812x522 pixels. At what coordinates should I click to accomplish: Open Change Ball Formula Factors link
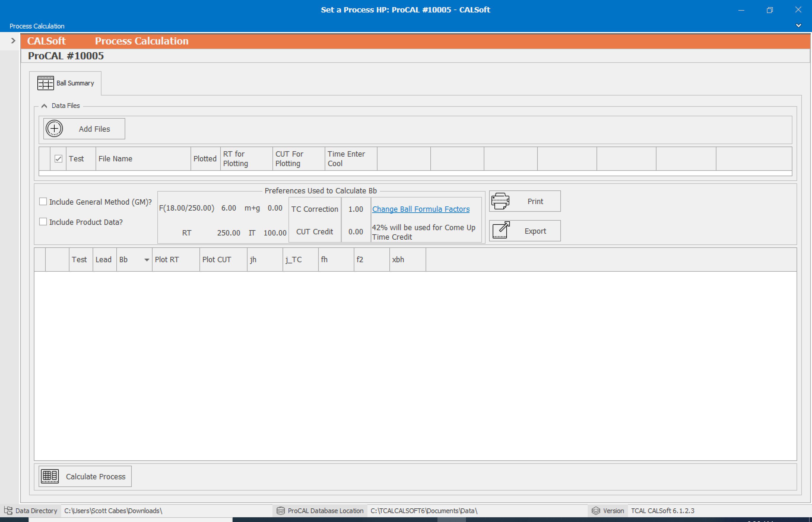click(421, 209)
